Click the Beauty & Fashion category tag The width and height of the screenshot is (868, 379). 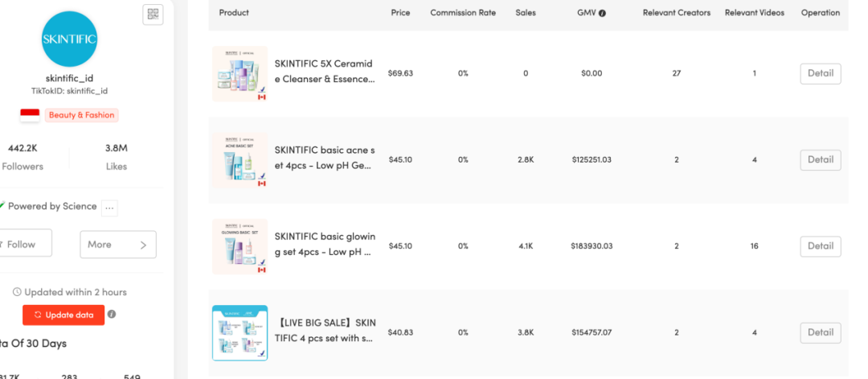[x=81, y=115]
